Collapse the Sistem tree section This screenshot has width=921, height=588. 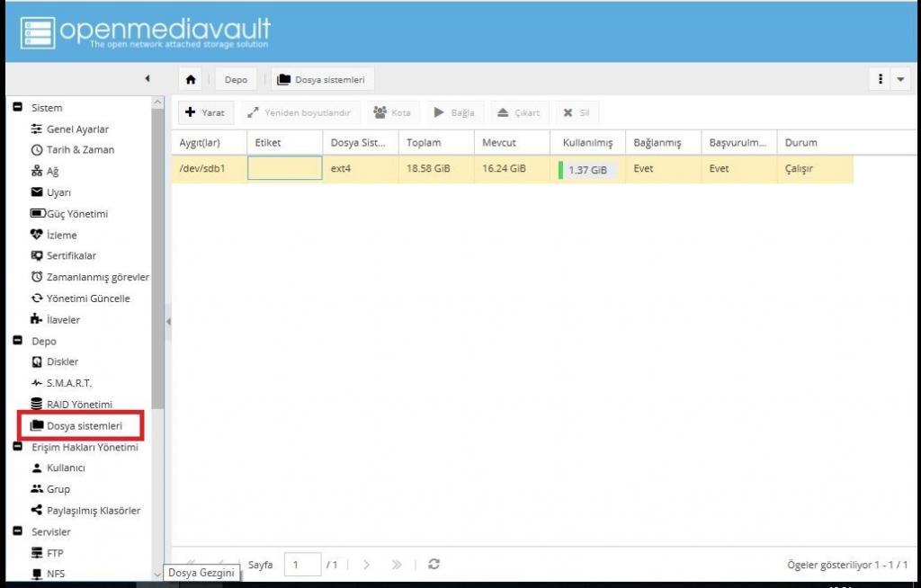click(x=18, y=108)
